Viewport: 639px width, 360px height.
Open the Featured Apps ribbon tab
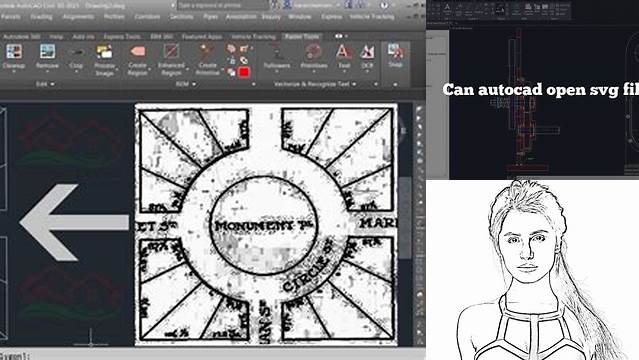pyautogui.click(x=202, y=37)
